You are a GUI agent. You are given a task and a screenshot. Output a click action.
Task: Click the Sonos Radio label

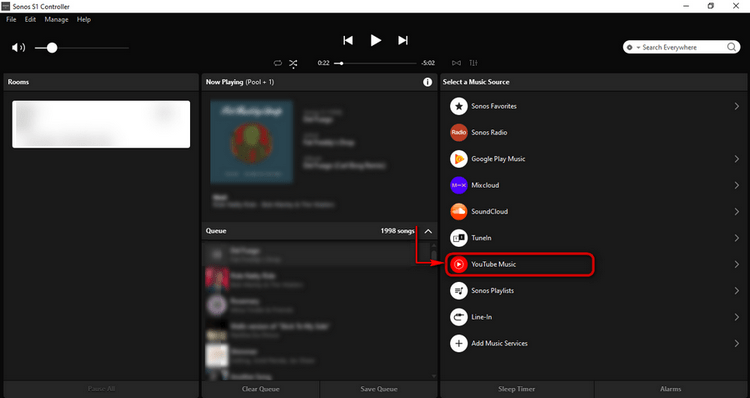[489, 133]
